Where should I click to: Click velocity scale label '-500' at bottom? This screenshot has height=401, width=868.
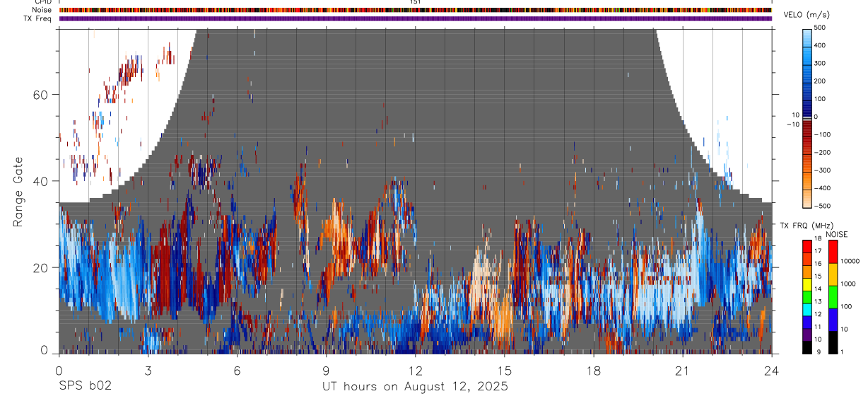pos(823,206)
